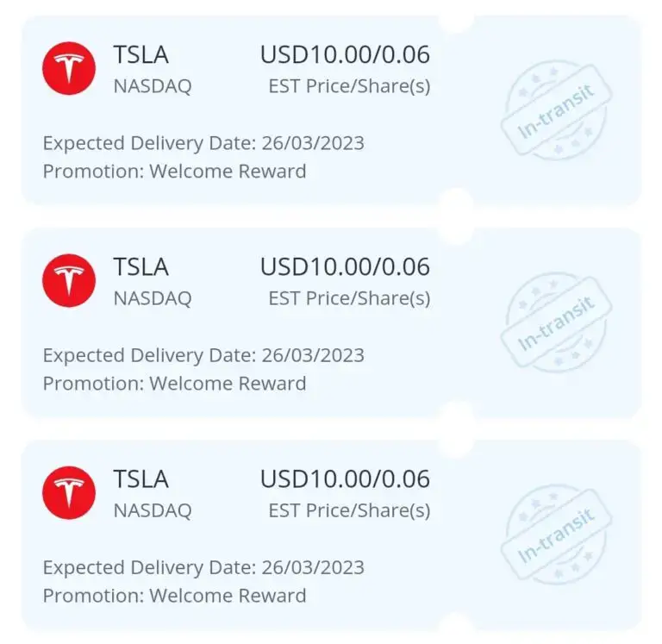
Task: Click the Tesla logo in second card
Action: pyautogui.click(x=69, y=280)
